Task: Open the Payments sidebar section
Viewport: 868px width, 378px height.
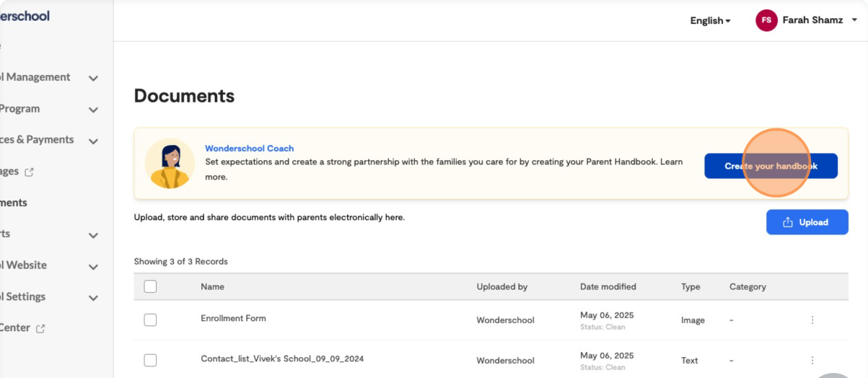Action: pyautogui.click(x=37, y=140)
